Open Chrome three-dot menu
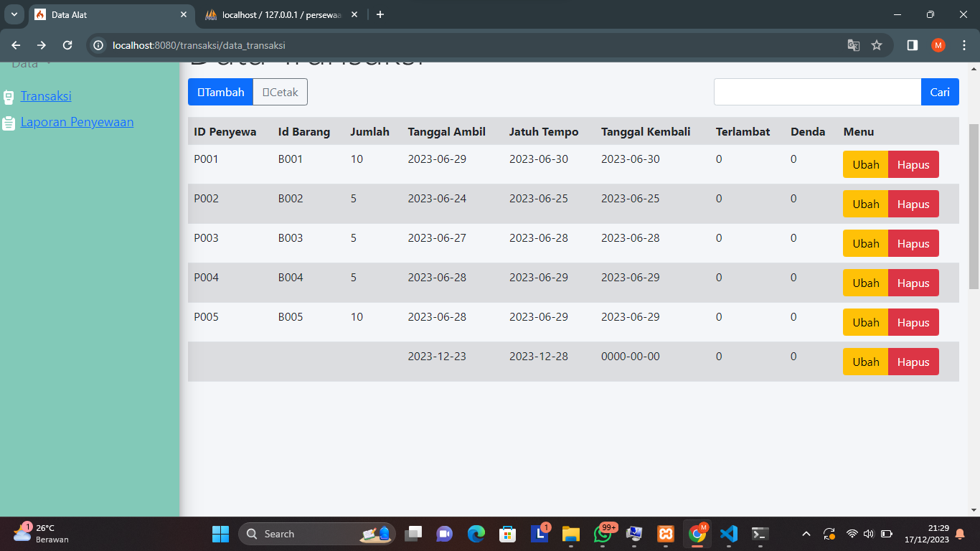Screen dimensions: 980x551 (963, 45)
